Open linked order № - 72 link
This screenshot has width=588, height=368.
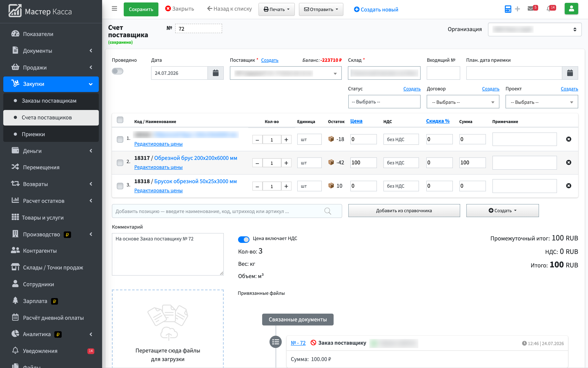click(x=298, y=343)
